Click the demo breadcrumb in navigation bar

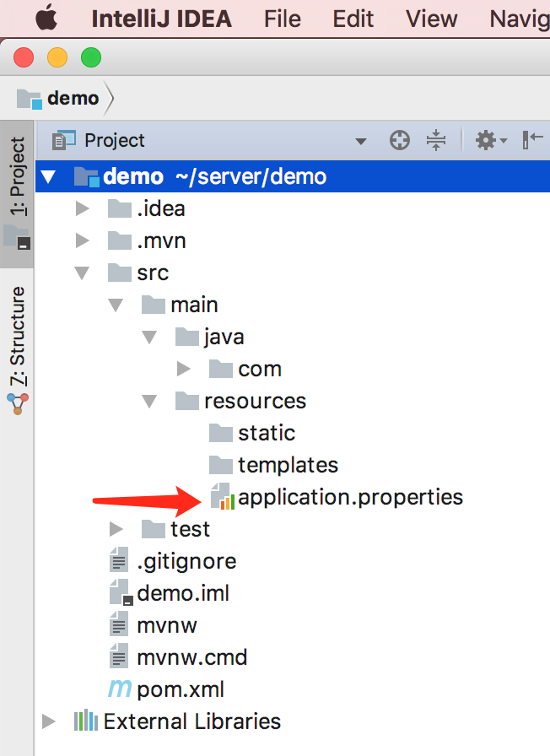tap(73, 98)
